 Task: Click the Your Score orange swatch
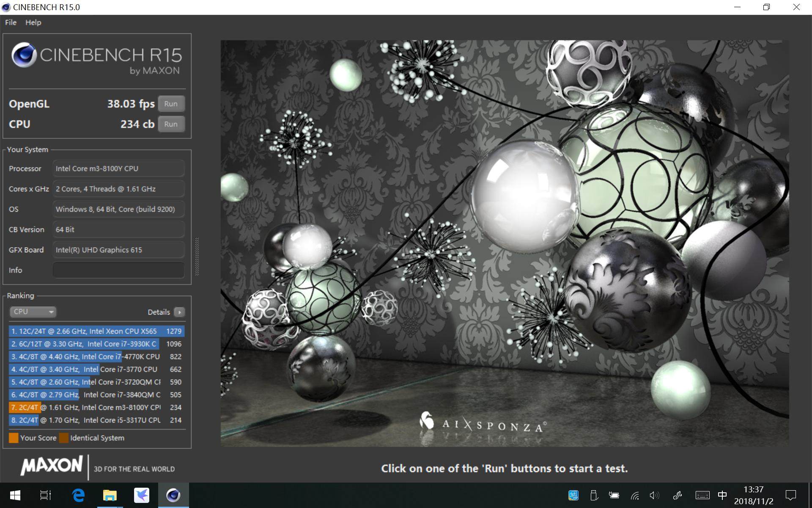(14, 438)
